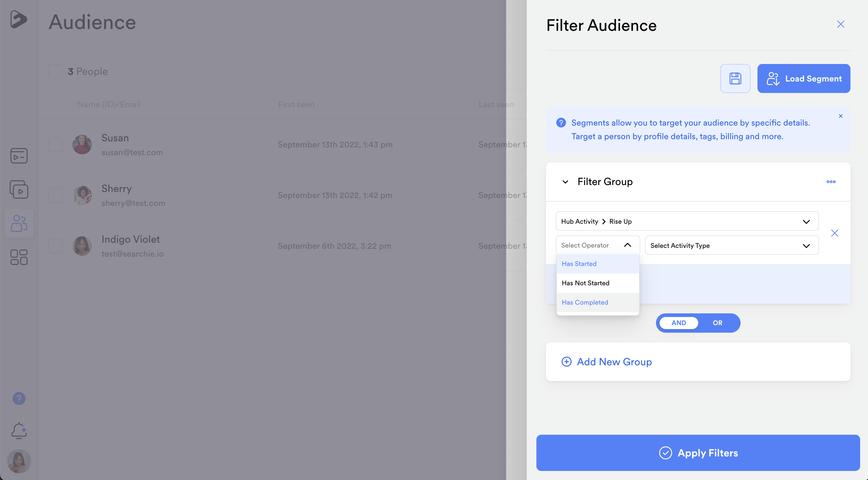Screen dimensions: 868x480
Task: Dismiss the segments info banner
Action: (x=841, y=116)
